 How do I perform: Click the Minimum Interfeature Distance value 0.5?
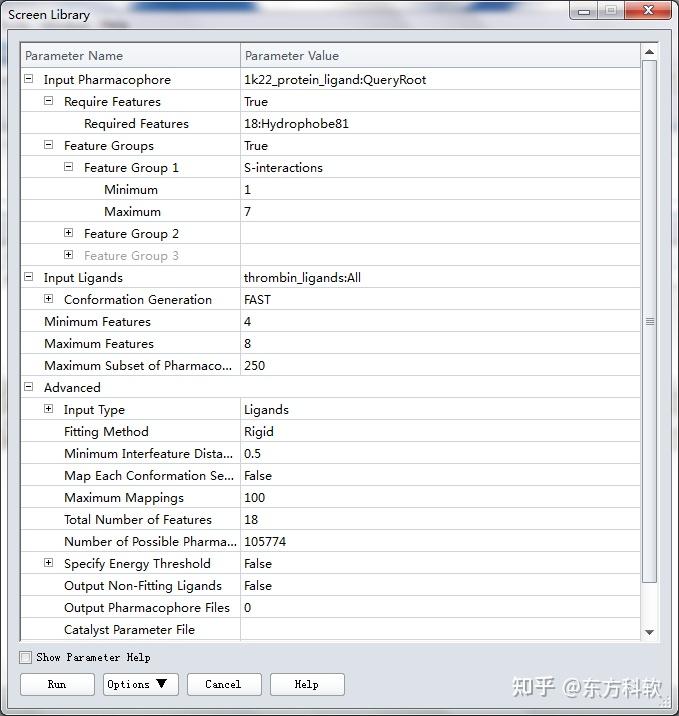tap(252, 453)
